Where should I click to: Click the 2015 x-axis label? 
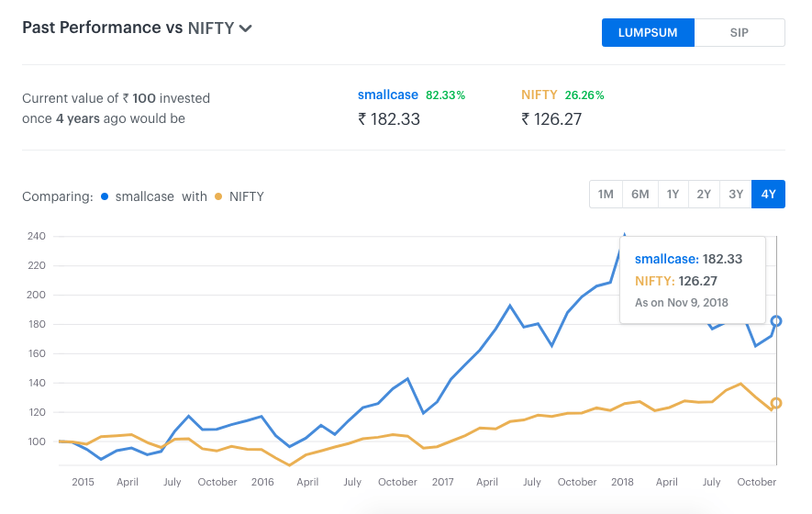[83, 482]
